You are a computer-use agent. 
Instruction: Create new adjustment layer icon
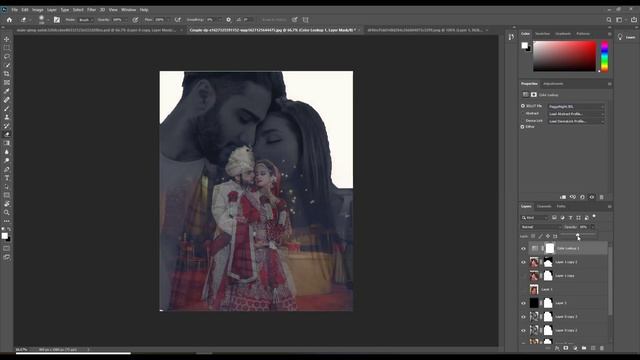point(575,348)
